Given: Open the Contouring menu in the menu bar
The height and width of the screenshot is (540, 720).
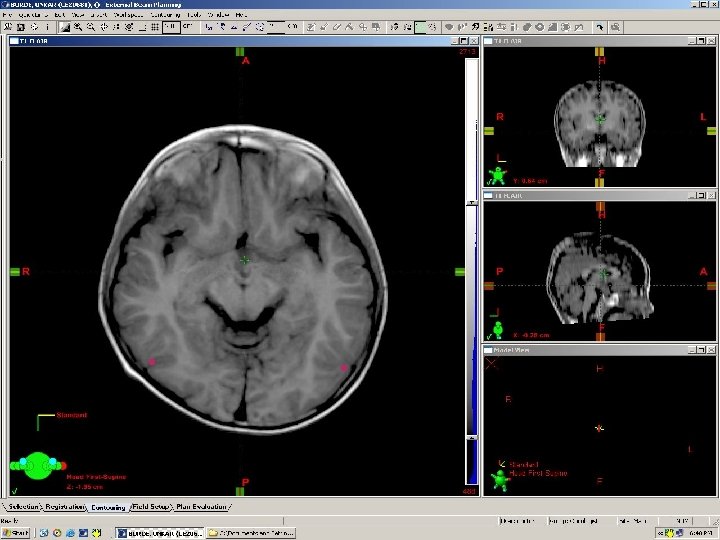Looking at the screenshot, I should point(166,15).
